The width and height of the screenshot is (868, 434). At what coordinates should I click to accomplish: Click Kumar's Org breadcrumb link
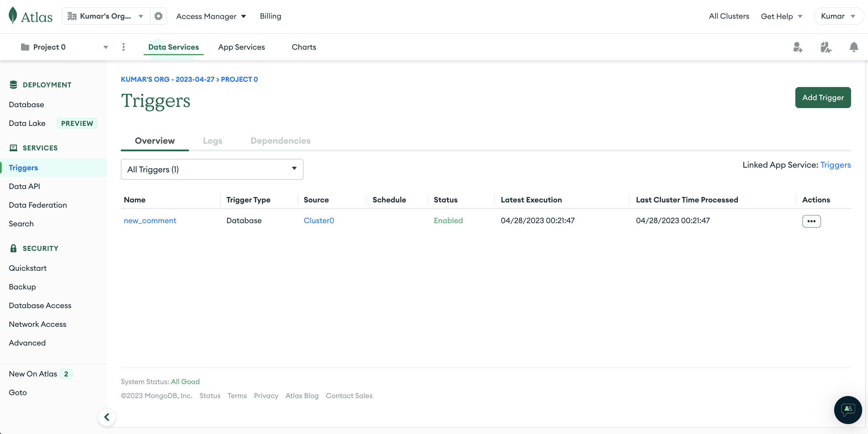click(168, 79)
